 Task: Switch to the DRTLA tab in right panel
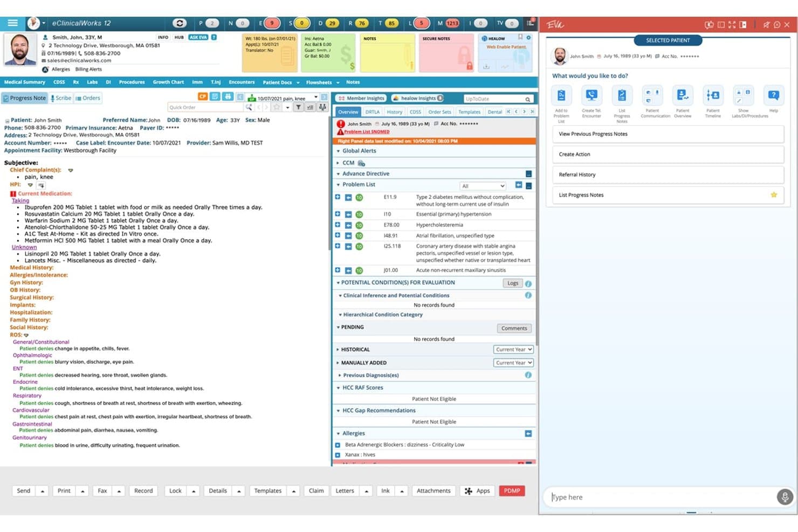click(373, 112)
